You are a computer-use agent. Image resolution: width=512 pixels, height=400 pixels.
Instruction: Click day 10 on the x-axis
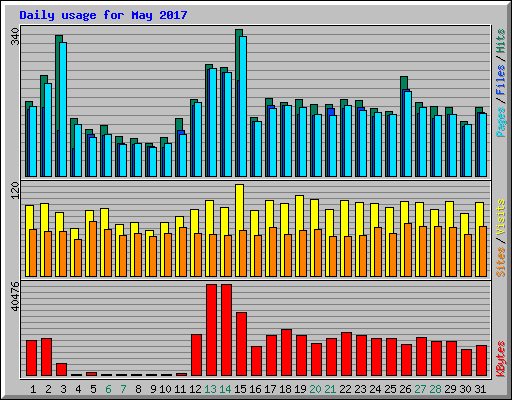pos(165,389)
